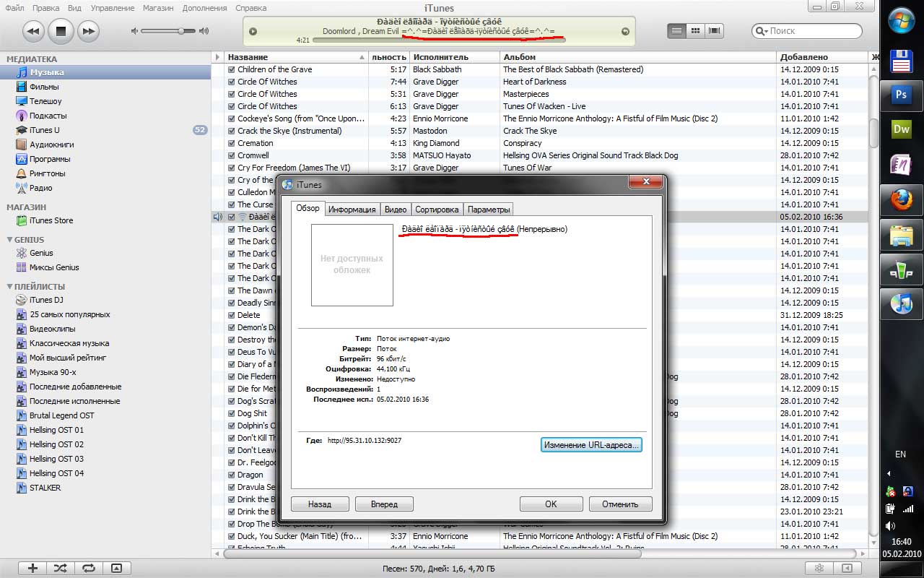Add a new playlist with plus button

[x=32, y=569]
